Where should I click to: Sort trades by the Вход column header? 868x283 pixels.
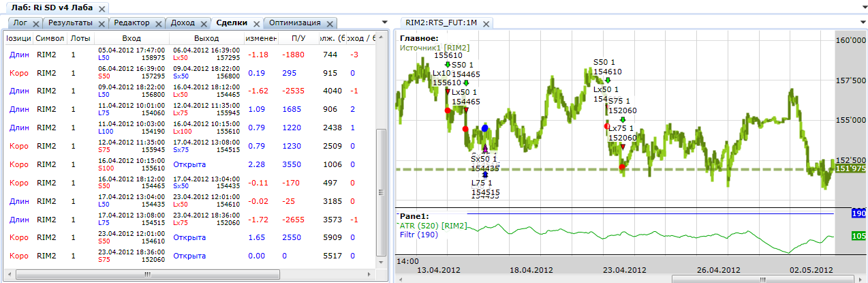click(131, 38)
